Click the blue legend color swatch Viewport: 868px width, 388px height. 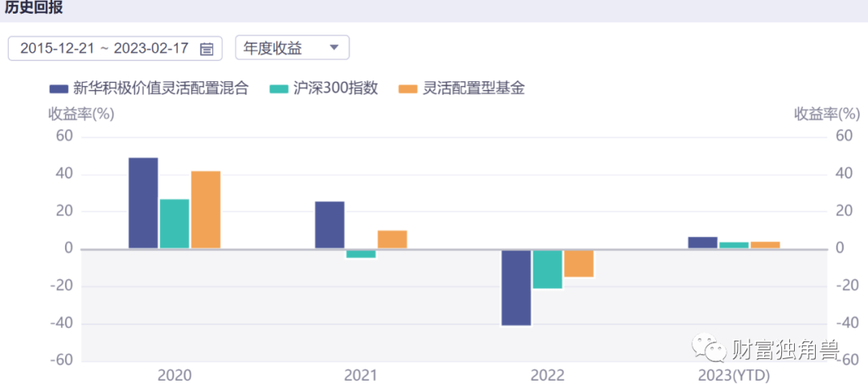pos(59,88)
